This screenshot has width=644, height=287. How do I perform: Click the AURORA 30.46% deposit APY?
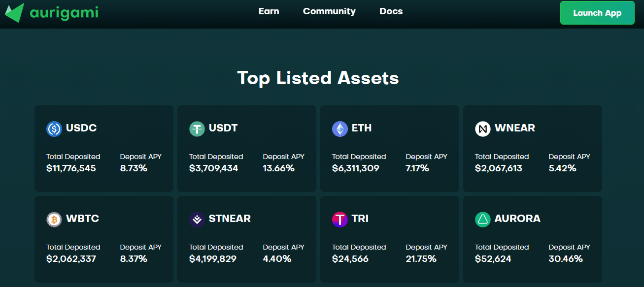pos(565,259)
